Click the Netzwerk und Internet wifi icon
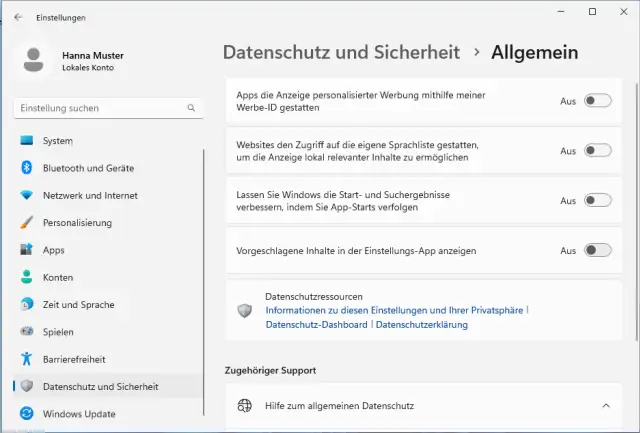 click(27, 195)
